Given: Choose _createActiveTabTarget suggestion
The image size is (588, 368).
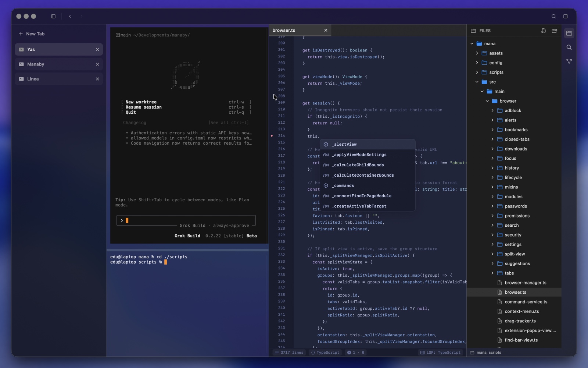Looking at the screenshot, I should click(367, 206).
